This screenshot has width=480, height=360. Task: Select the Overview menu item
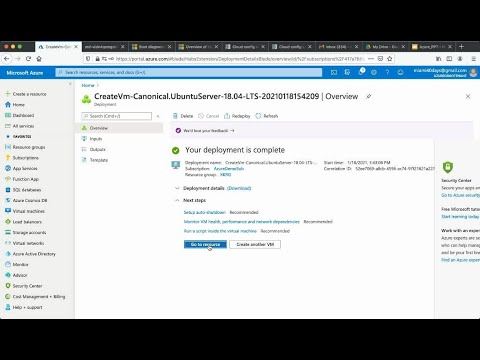point(120,128)
